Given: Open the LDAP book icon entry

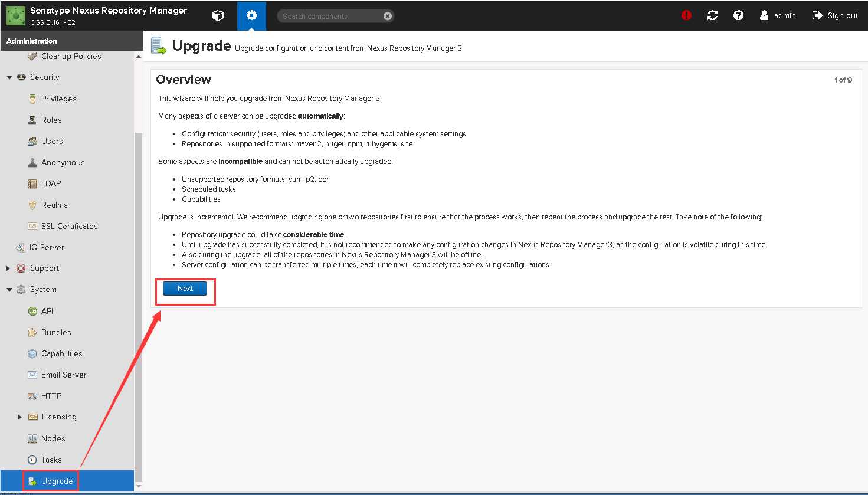Looking at the screenshot, I should 32,183.
